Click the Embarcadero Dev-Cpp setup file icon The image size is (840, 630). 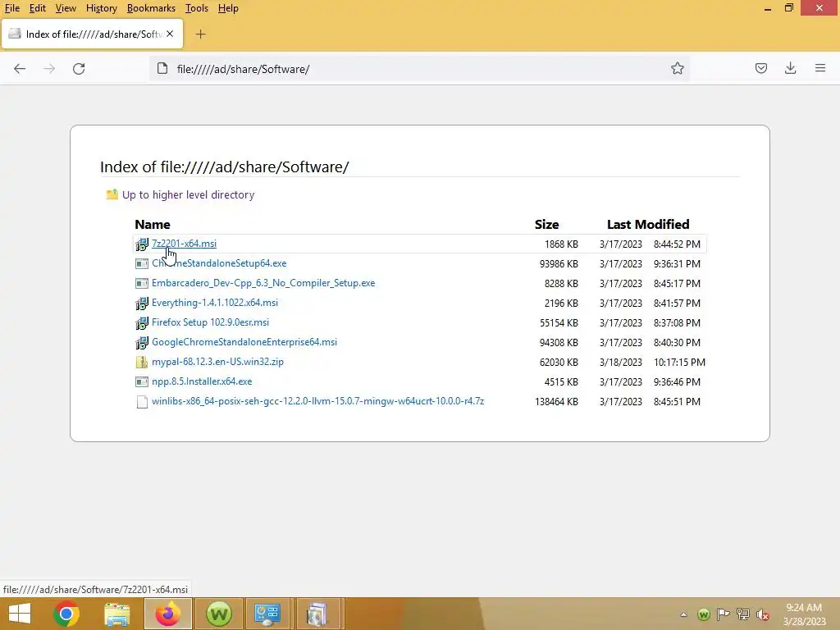(141, 283)
